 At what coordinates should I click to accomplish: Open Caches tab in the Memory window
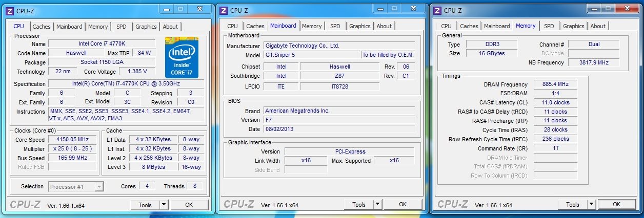click(x=469, y=26)
